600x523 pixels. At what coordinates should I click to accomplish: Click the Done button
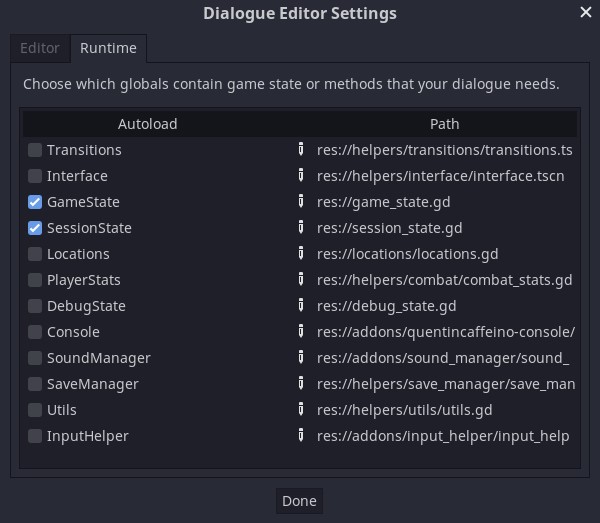(x=299, y=501)
